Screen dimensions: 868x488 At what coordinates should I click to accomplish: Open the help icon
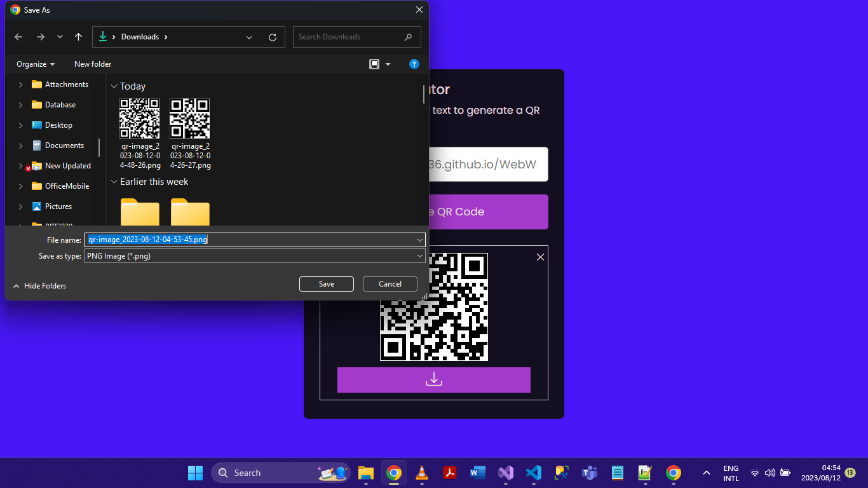[x=414, y=64]
